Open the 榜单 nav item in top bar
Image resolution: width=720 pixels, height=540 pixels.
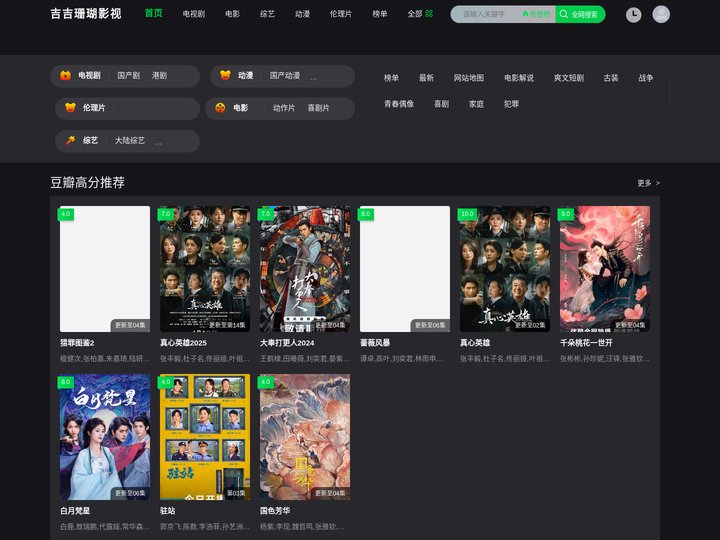click(x=379, y=14)
